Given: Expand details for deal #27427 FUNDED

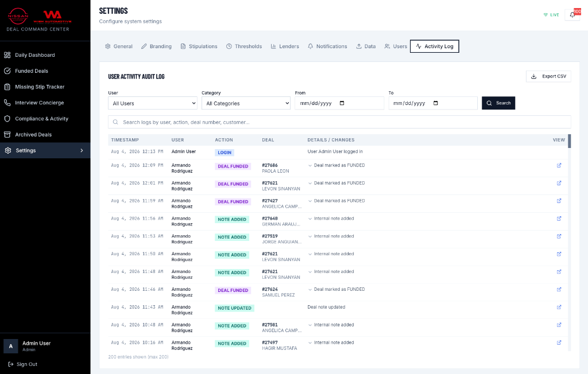Looking at the screenshot, I should point(310,201).
